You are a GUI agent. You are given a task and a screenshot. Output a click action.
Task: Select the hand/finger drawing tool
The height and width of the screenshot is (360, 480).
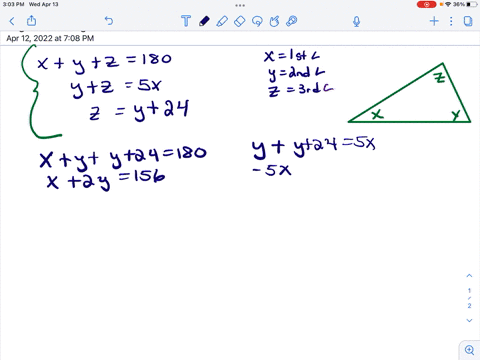pos(274,21)
